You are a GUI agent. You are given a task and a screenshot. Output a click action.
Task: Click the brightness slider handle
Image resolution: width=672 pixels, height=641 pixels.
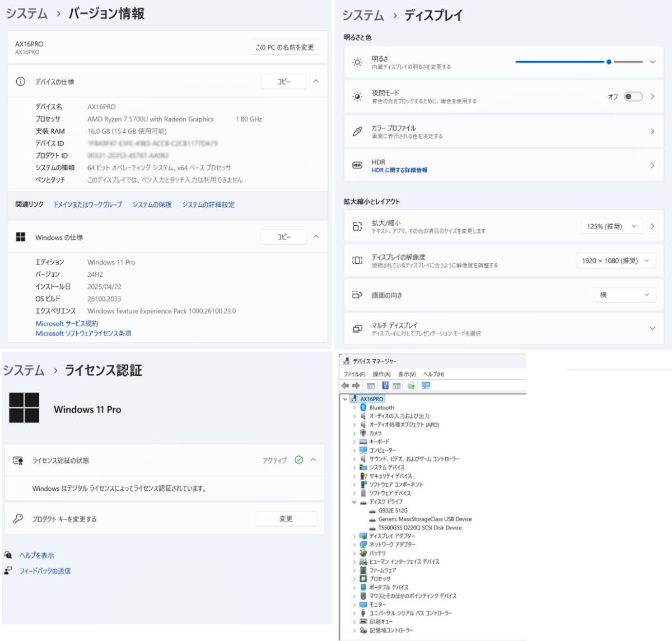(x=609, y=62)
